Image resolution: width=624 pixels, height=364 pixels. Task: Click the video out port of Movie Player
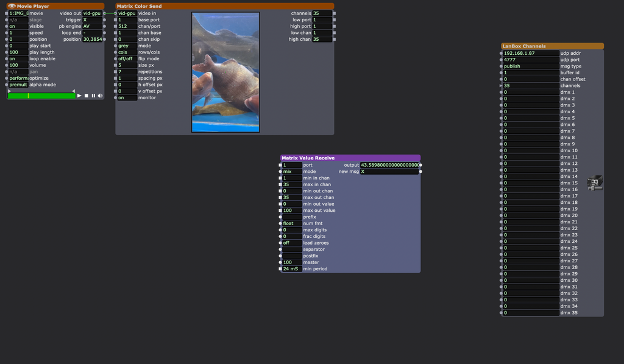point(104,13)
